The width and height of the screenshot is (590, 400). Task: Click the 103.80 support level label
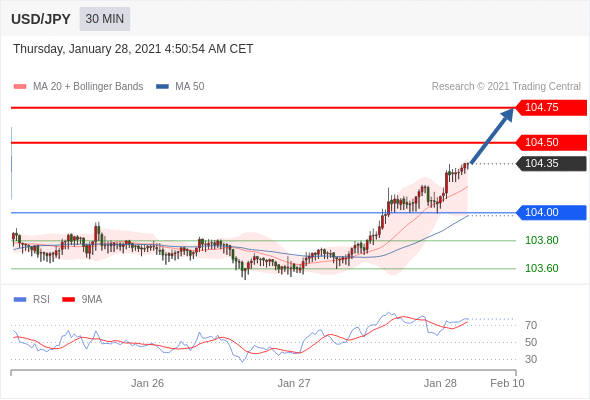pos(541,240)
